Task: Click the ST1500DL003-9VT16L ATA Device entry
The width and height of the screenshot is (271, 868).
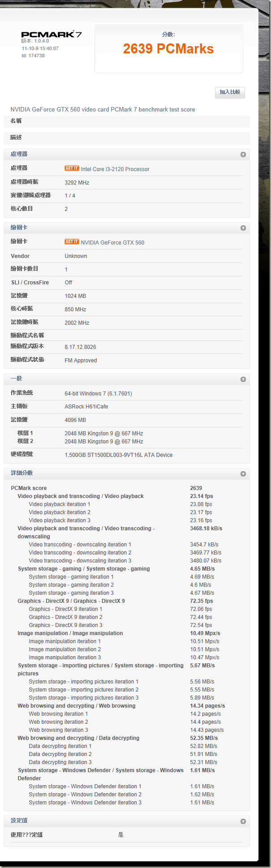Action: [x=119, y=455]
